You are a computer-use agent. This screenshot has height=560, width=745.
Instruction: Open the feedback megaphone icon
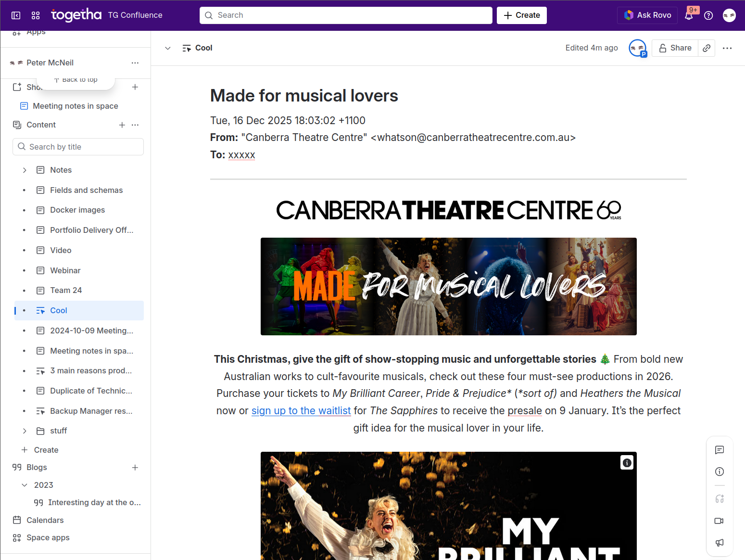719,542
